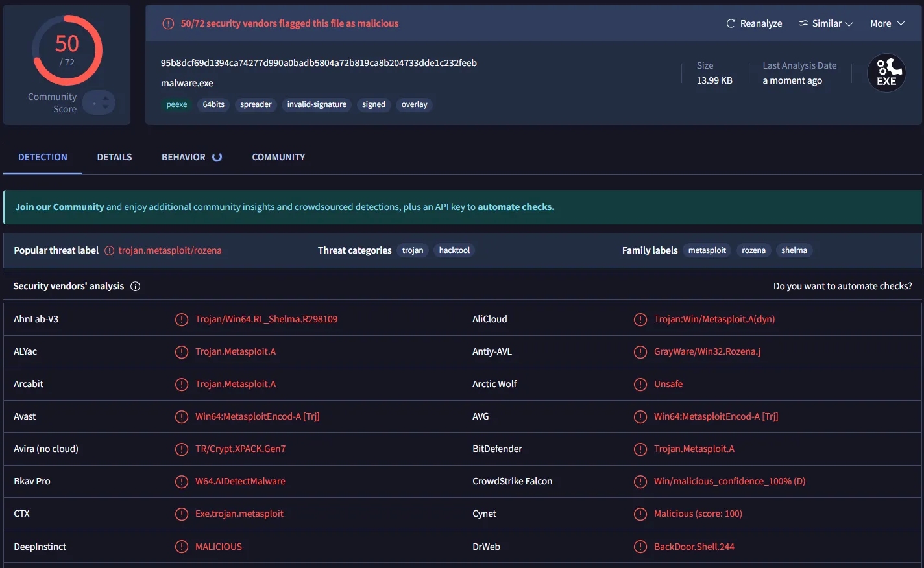The height and width of the screenshot is (568, 924).
Task: Click the alert icon in the AhnLab-V3 row
Action: point(182,319)
